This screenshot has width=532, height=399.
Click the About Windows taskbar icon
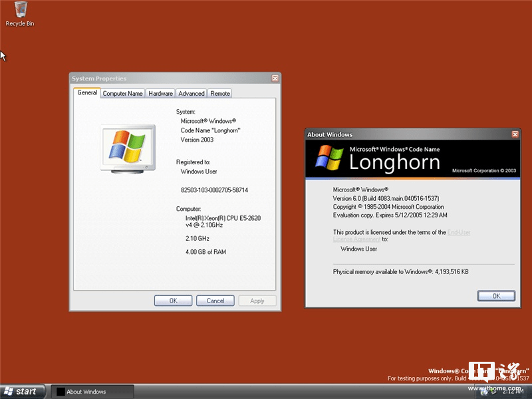pos(60,391)
